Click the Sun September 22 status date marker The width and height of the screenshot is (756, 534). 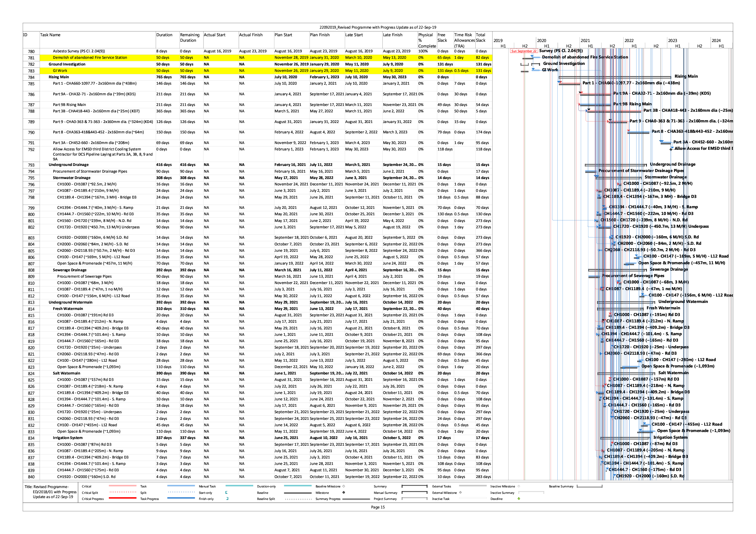coord(524,51)
